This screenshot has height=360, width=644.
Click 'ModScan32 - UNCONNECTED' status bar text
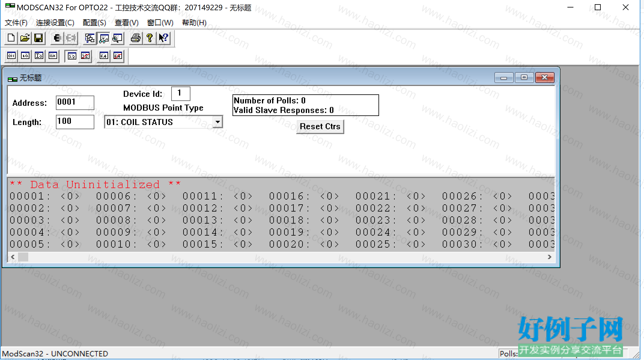click(x=55, y=353)
